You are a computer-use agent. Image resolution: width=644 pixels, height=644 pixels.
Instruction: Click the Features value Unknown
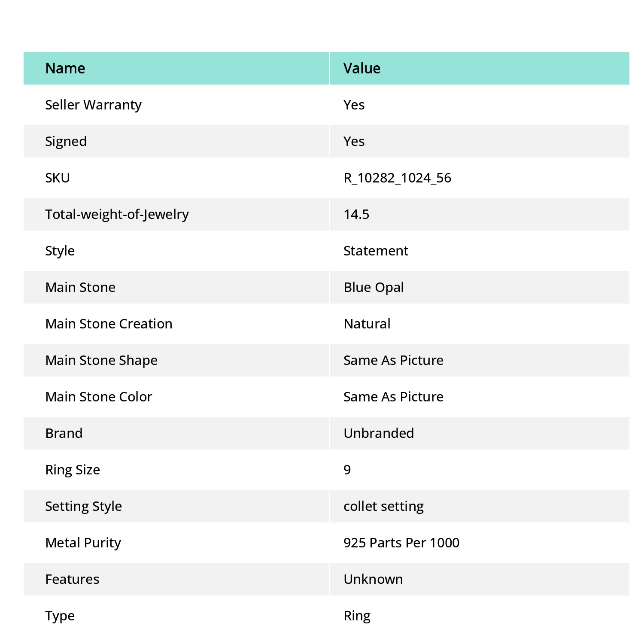[373, 579]
